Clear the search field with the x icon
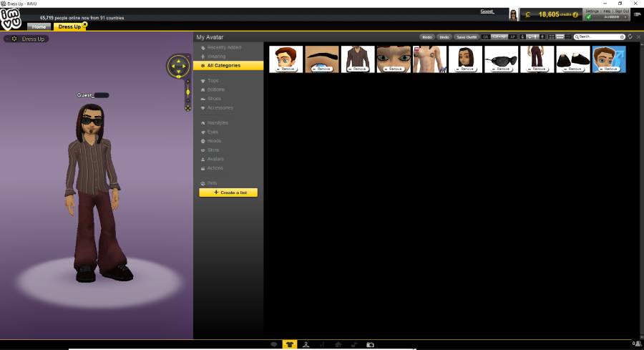Image resolution: width=644 pixels, height=350 pixels. point(622,37)
